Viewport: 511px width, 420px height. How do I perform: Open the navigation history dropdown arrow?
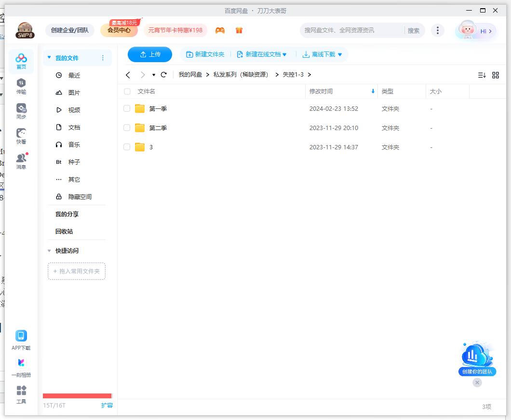(154, 75)
